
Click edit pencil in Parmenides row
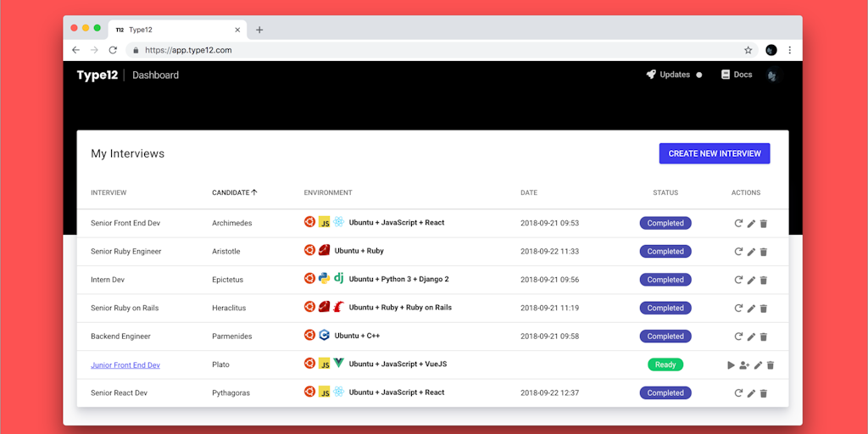click(x=751, y=337)
